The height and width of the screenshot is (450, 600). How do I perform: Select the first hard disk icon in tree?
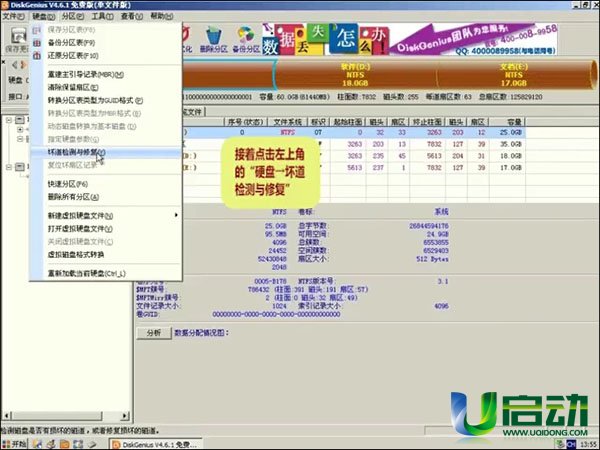point(20,120)
